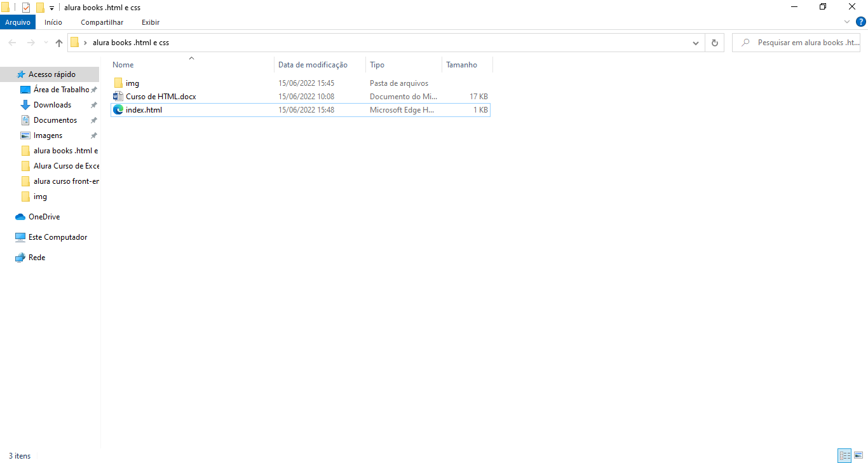This screenshot has width=868, height=463.
Task: Open the img folder in the sidebar
Action: click(40, 197)
